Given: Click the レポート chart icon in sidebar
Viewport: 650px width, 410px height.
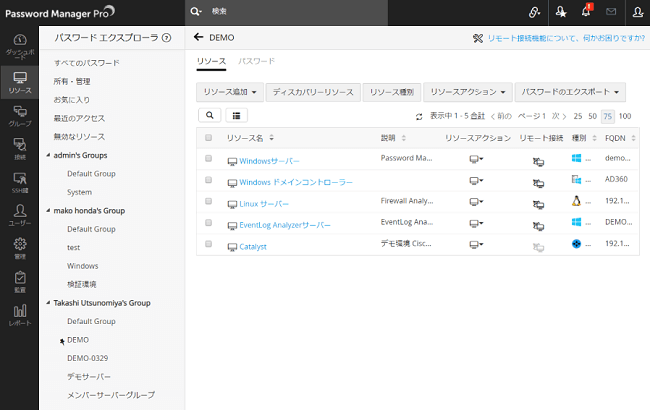Looking at the screenshot, I should pyautogui.click(x=19, y=316).
